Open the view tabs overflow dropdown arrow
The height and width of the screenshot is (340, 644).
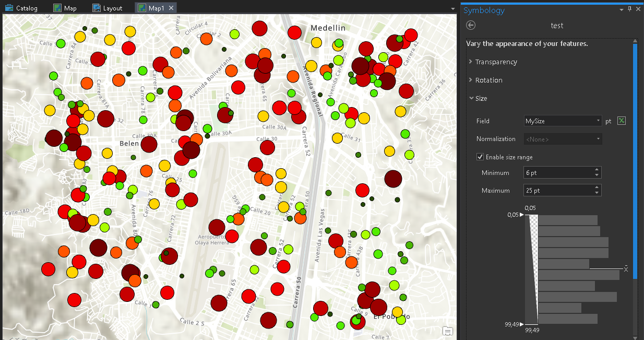point(454,8)
